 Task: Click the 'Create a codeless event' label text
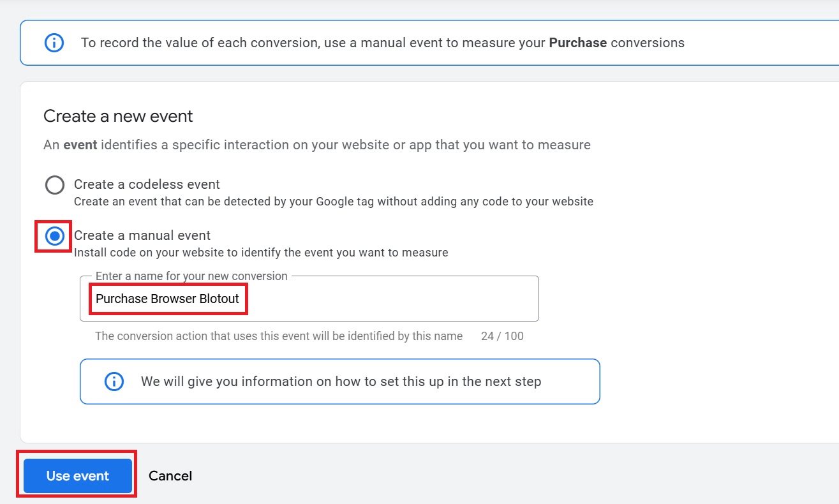coord(147,184)
